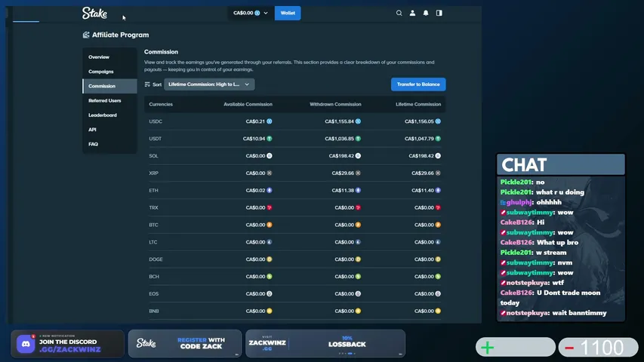Open the Overview section
Viewport: 644px width, 362px height.
tap(109, 57)
